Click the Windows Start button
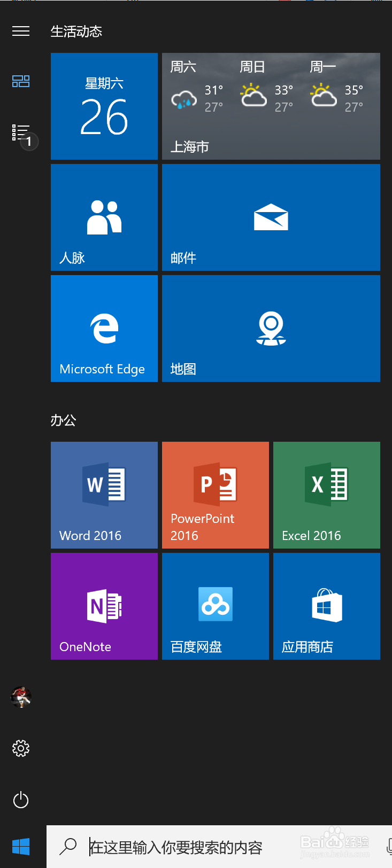Viewport: 392px width, 868px height. coord(21,847)
